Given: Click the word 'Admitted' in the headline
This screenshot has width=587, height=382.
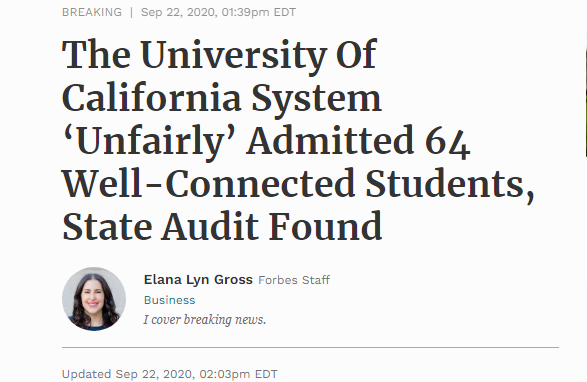Looking at the screenshot, I should (330, 140).
